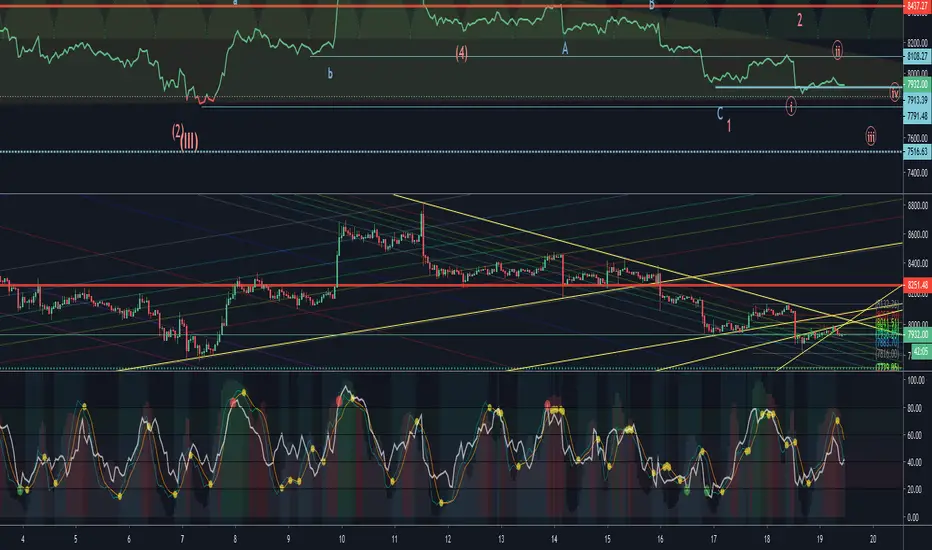Select the blue A wave label

(x=565, y=47)
